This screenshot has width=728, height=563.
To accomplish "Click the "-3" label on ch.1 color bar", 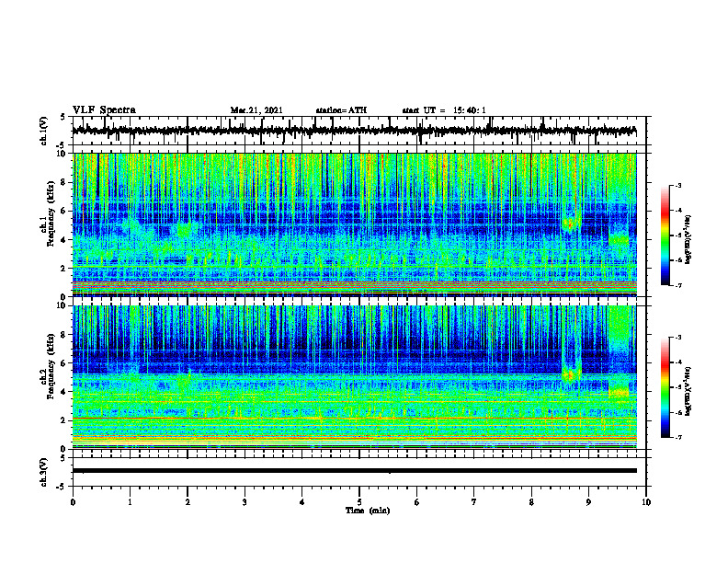I will point(677,186).
